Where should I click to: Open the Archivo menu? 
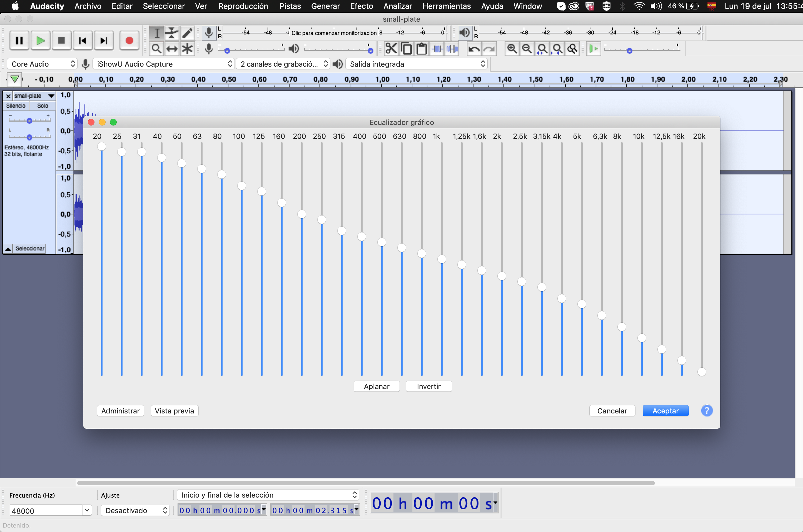pyautogui.click(x=88, y=6)
